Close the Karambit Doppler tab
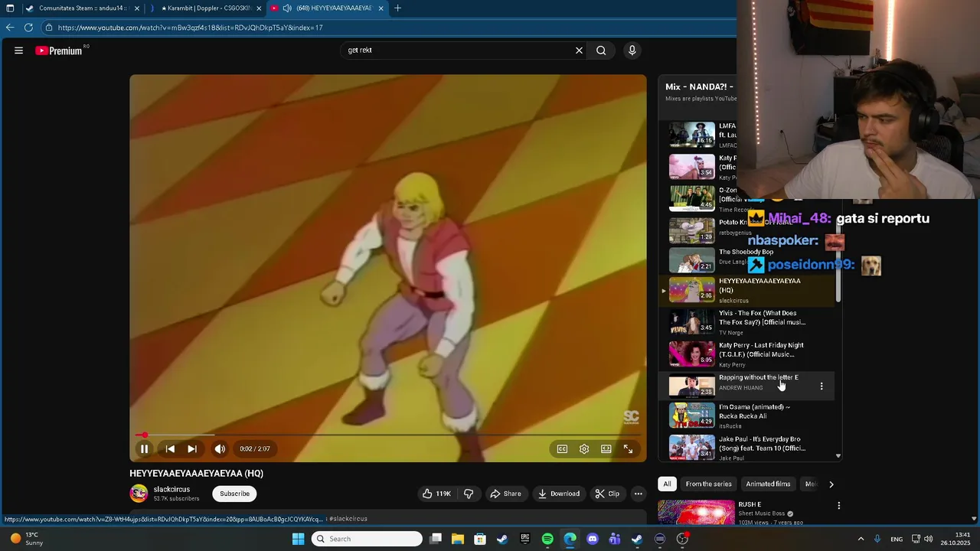980x551 pixels. pyautogui.click(x=259, y=8)
